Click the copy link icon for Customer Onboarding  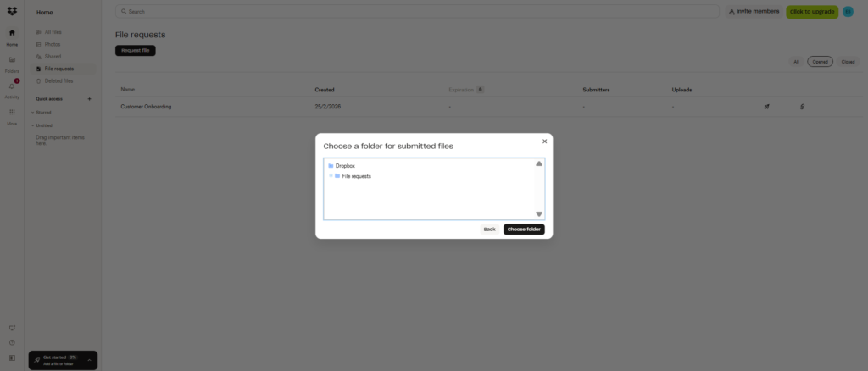point(802,107)
